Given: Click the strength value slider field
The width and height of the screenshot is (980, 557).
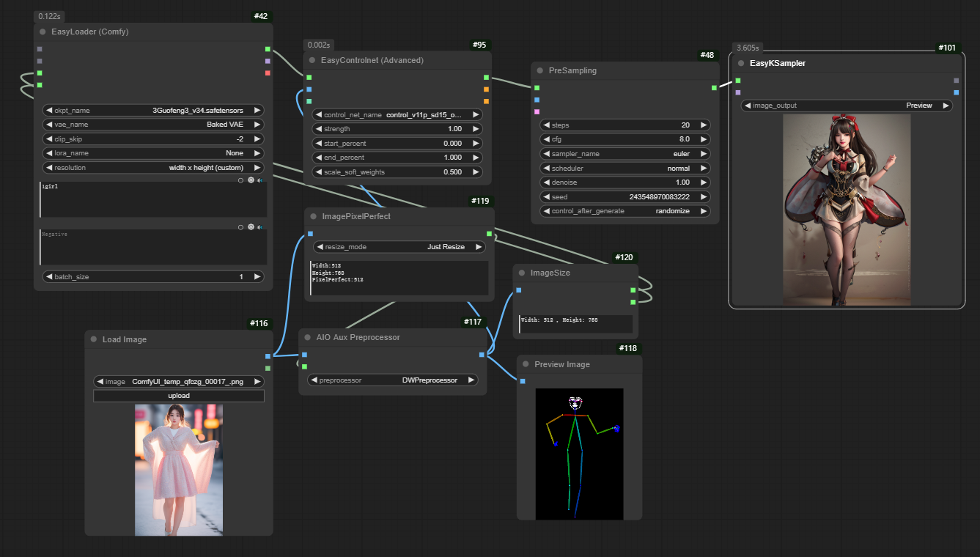Looking at the screenshot, I should pyautogui.click(x=397, y=129).
